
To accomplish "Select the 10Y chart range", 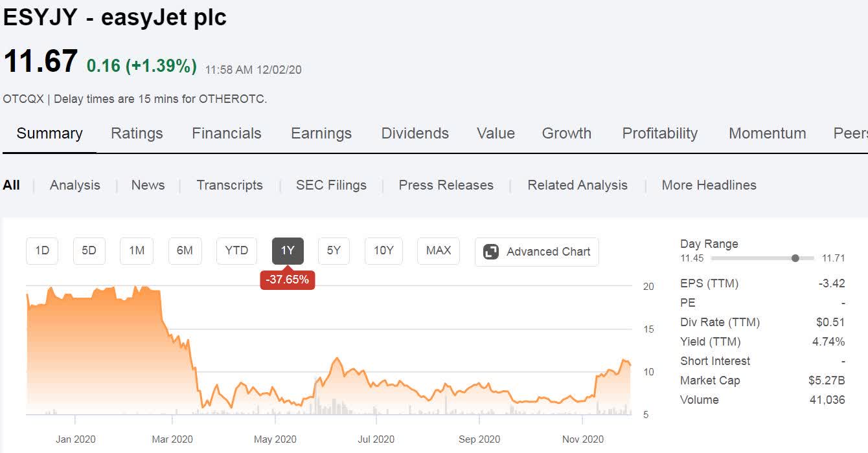I will pos(383,251).
